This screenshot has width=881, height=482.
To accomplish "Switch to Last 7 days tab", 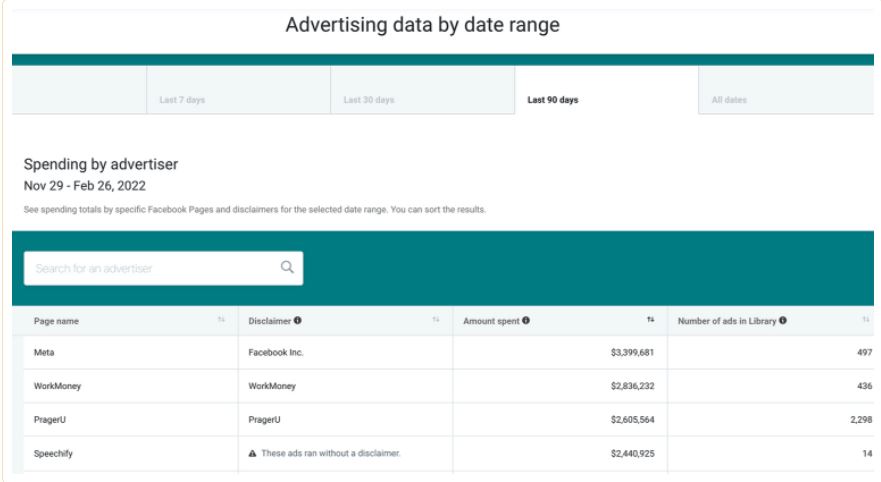I will tap(182, 100).
